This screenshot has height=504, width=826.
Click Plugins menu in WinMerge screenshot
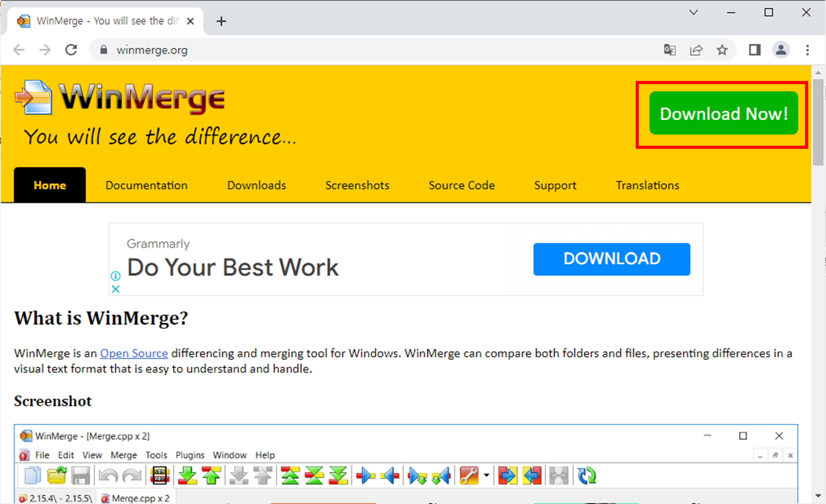click(190, 455)
